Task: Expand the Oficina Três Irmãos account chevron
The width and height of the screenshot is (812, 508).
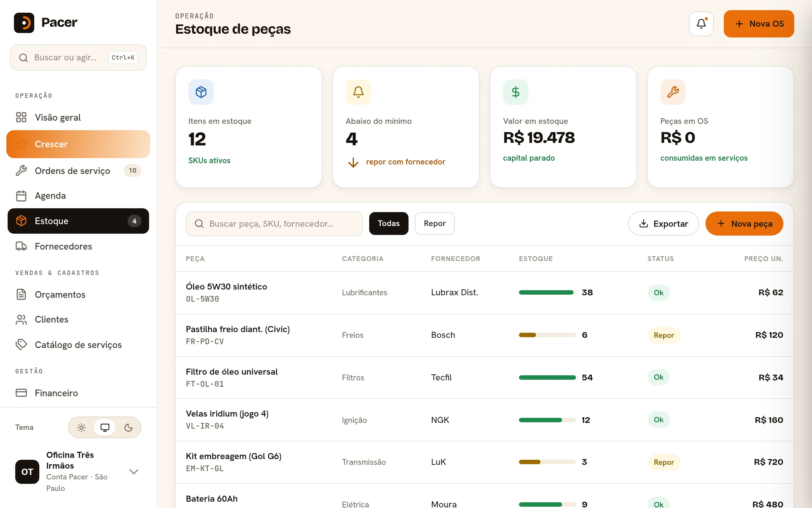Action: coord(134,472)
